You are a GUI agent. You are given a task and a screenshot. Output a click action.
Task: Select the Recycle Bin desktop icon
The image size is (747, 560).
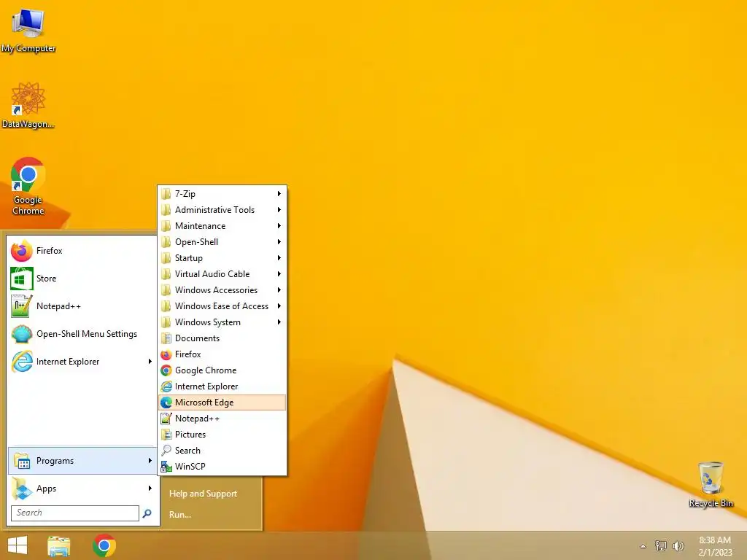click(711, 484)
